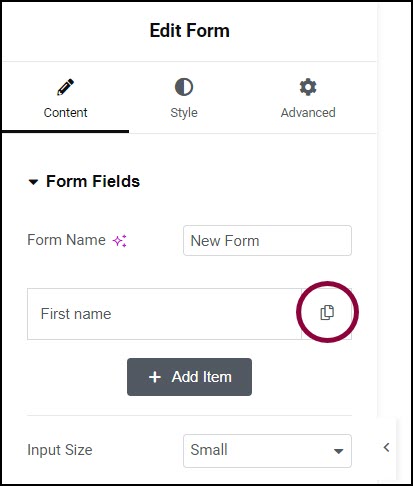Viewport: 413px width, 486px height.
Task: Click the Add Item button
Action: click(189, 377)
